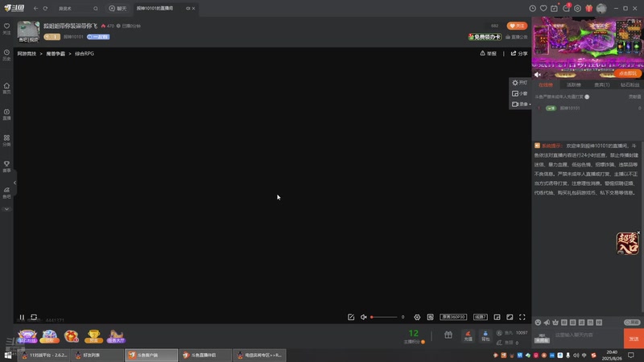Toggle 开灯 lights mode

[x=520, y=83]
